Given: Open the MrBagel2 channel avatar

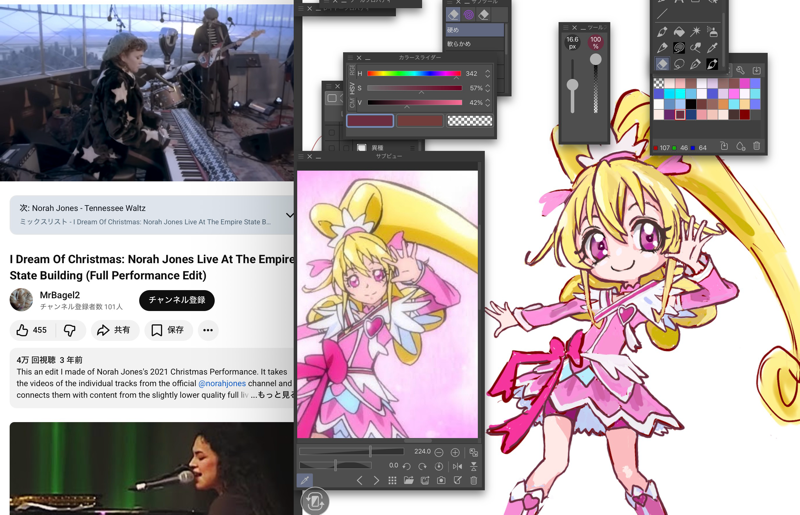Looking at the screenshot, I should point(21,300).
